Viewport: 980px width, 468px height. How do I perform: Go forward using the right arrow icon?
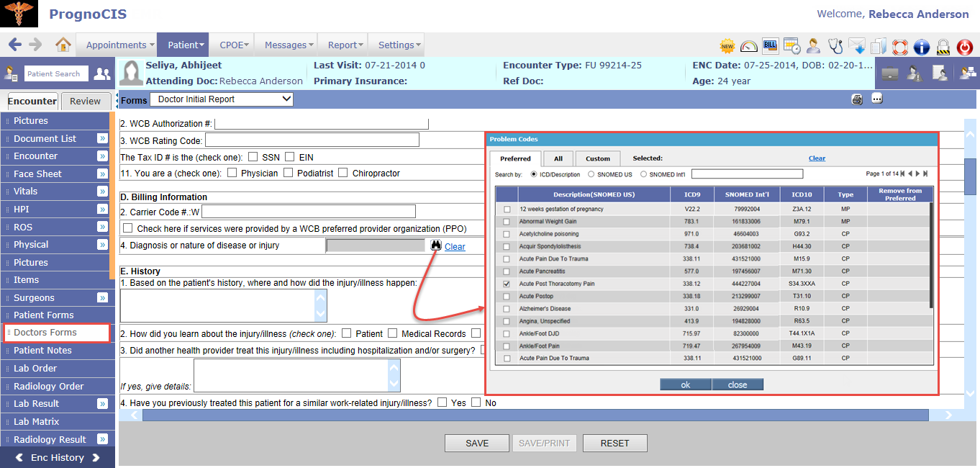pyautogui.click(x=35, y=45)
